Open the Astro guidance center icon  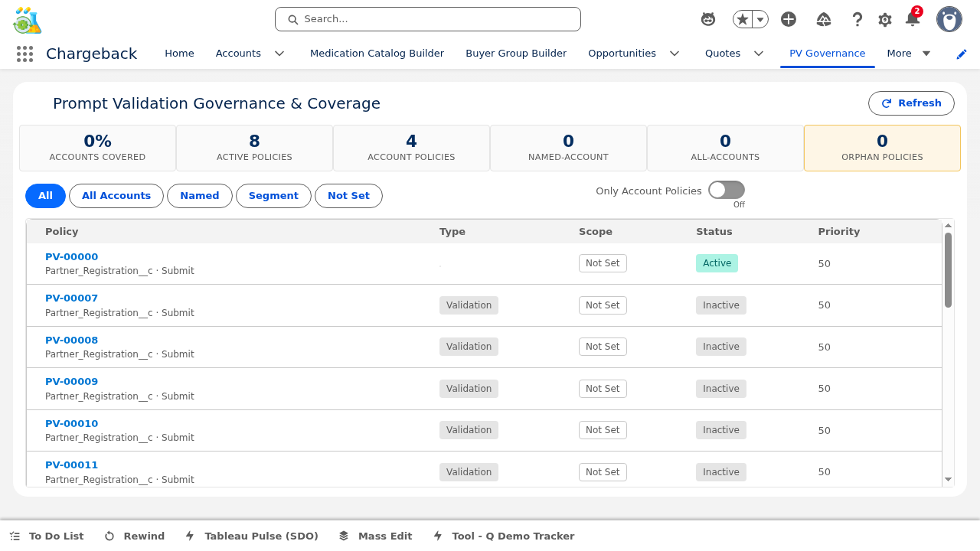[708, 19]
